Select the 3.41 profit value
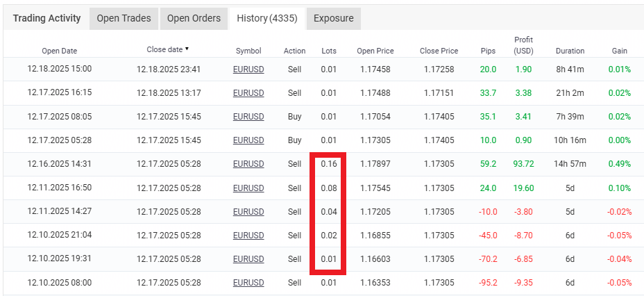The height and width of the screenshot is (296, 644). click(524, 117)
